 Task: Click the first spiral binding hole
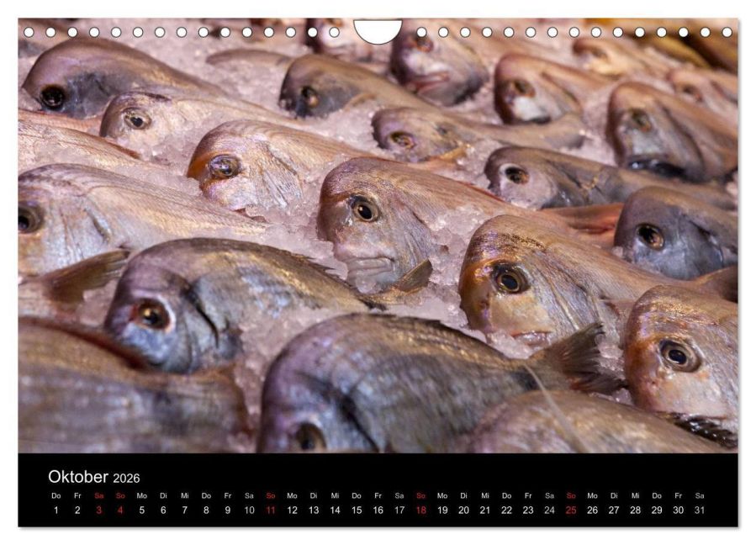(x=29, y=32)
